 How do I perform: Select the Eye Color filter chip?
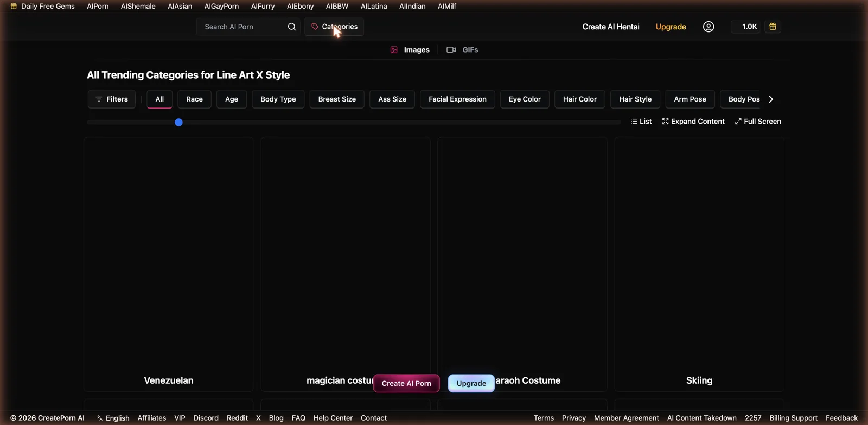point(525,99)
